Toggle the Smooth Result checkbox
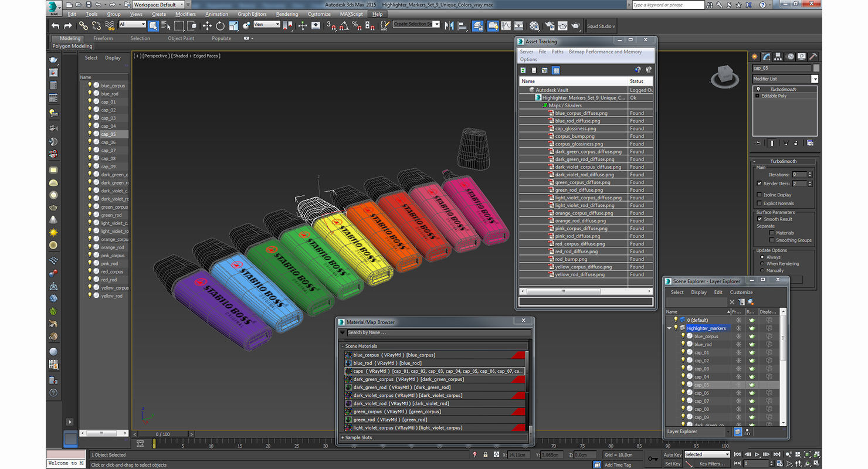Viewport: 868px width, 469px height. point(759,219)
